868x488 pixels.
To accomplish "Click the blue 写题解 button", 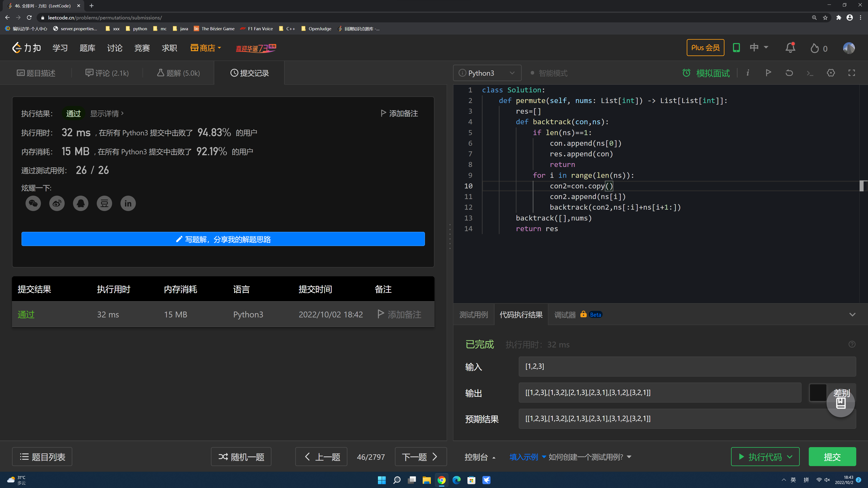I will pos(223,239).
